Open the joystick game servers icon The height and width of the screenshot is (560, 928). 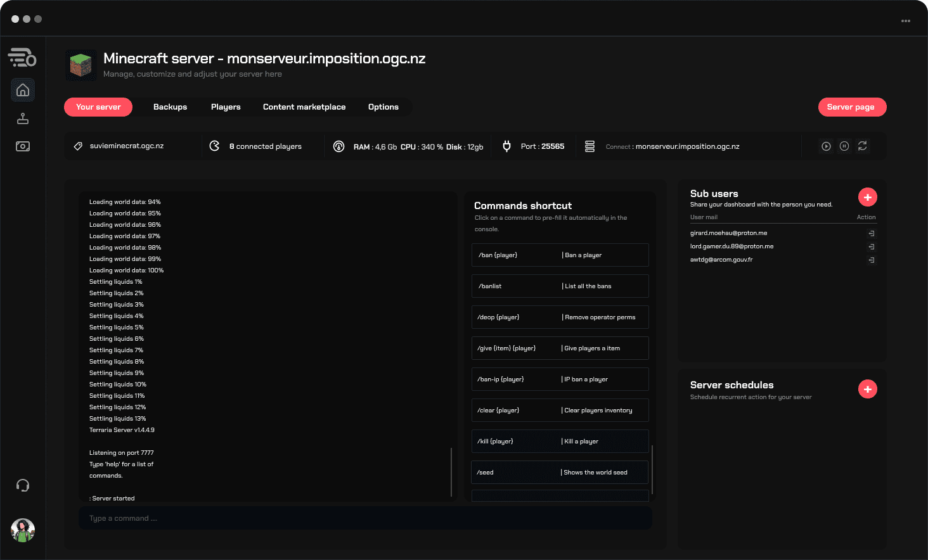(x=23, y=118)
